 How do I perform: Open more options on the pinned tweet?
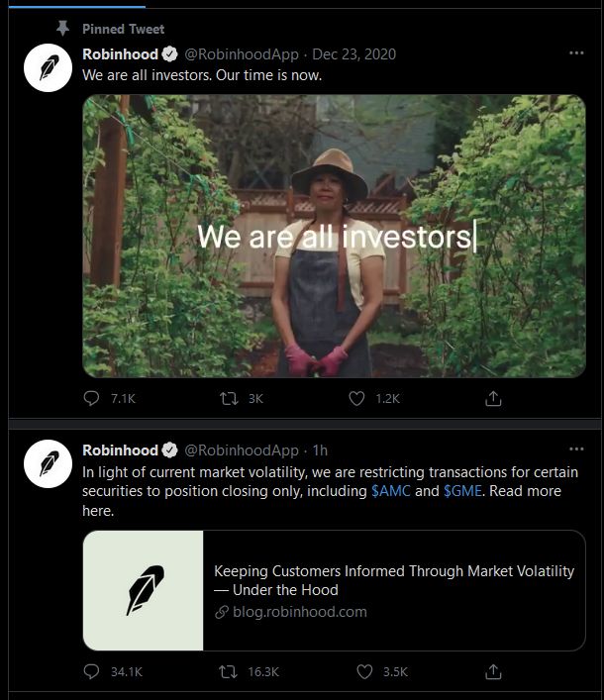576,53
